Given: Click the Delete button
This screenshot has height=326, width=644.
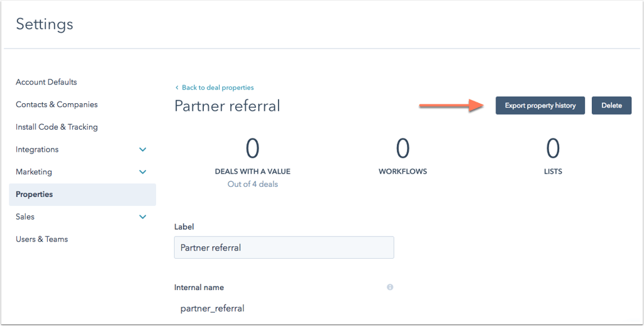Looking at the screenshot, I should point(611,106).
